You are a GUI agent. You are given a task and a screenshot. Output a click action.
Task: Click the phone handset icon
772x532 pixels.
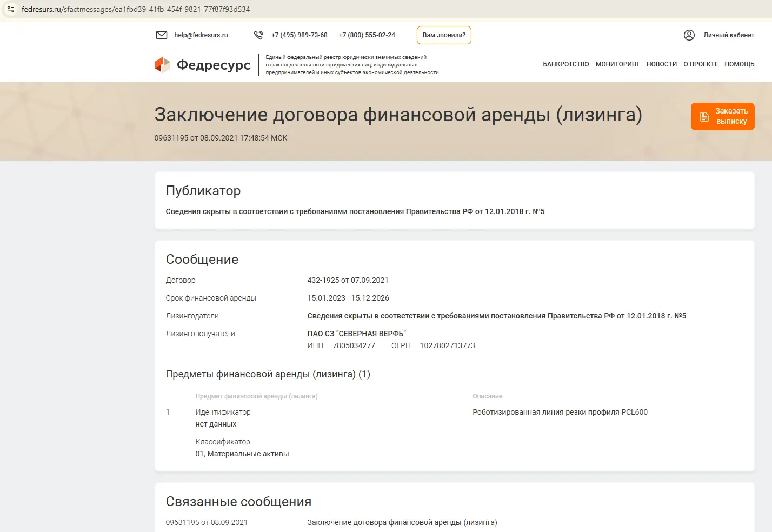[258, 35]
